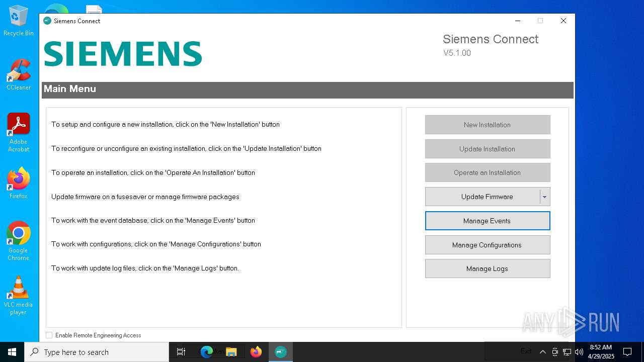Click the Siemens Connect title bar icon
The image size is (644, 362).
[47, 21]
